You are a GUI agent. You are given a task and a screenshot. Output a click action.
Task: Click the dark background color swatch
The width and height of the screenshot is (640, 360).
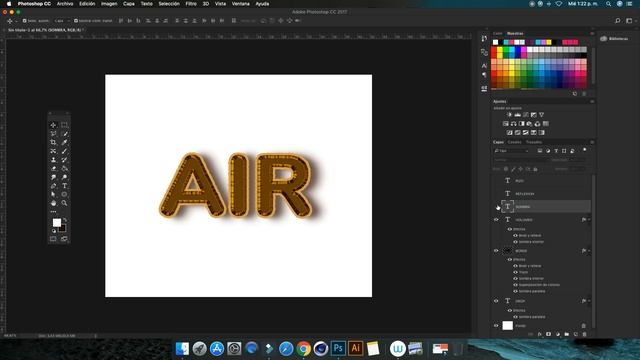click(63, 229)
